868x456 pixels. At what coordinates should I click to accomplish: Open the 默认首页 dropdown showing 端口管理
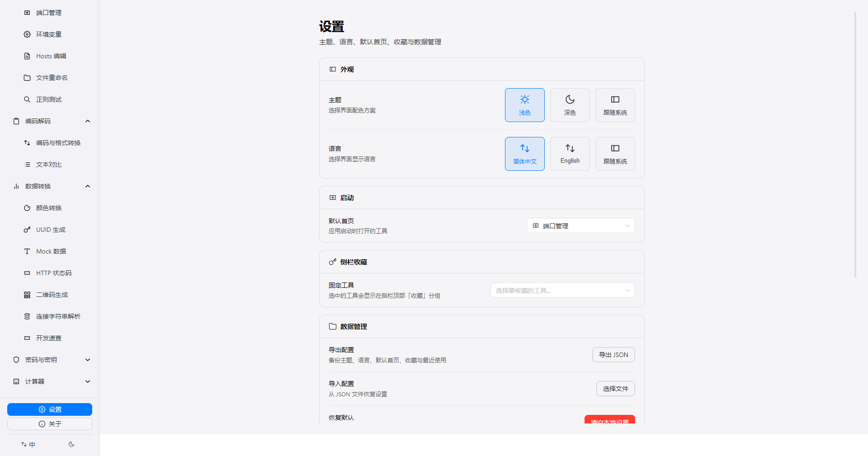pos(581,226)
